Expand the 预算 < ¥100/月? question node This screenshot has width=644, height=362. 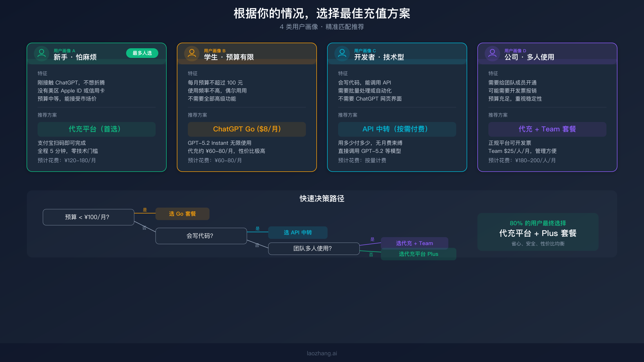pyautogui.click(x=88, y=217)
